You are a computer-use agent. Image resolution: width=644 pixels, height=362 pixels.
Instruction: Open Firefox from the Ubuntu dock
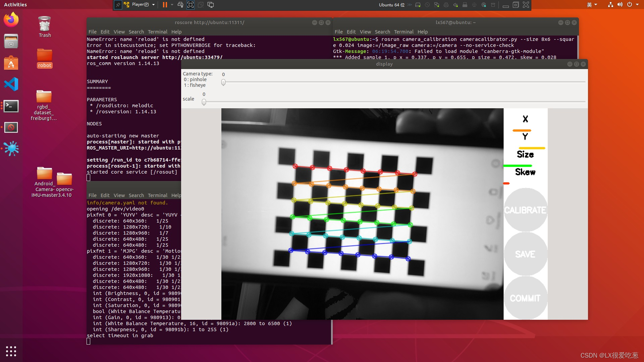click(11, 20)
